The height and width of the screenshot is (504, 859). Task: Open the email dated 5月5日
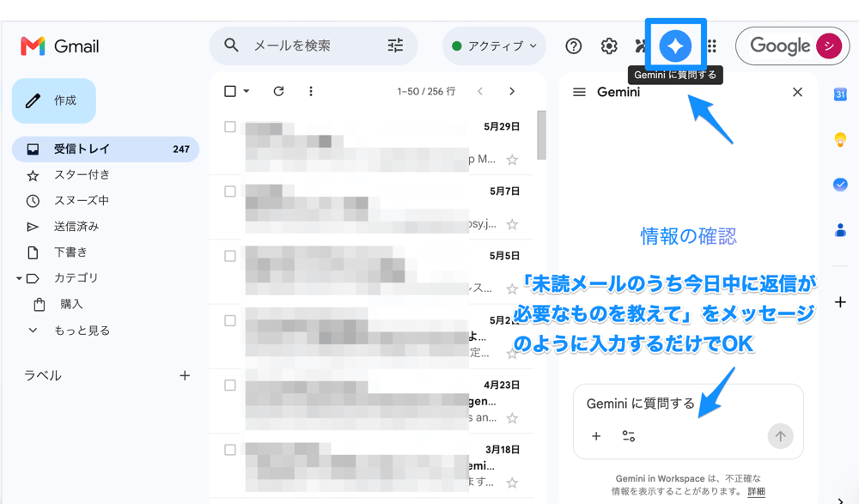pos(370,271)
